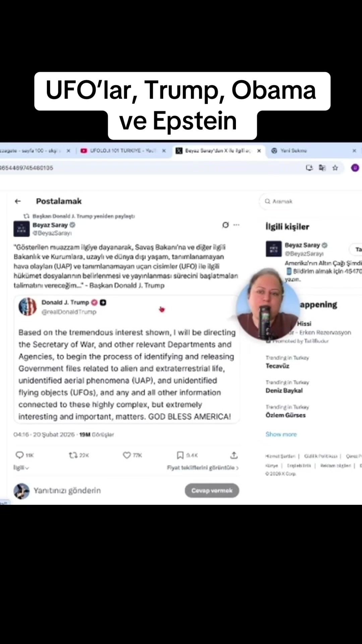Open Donald J. Trump quoted avatar
Viewport: 362px width, 644px height.
tap(27, 307)
